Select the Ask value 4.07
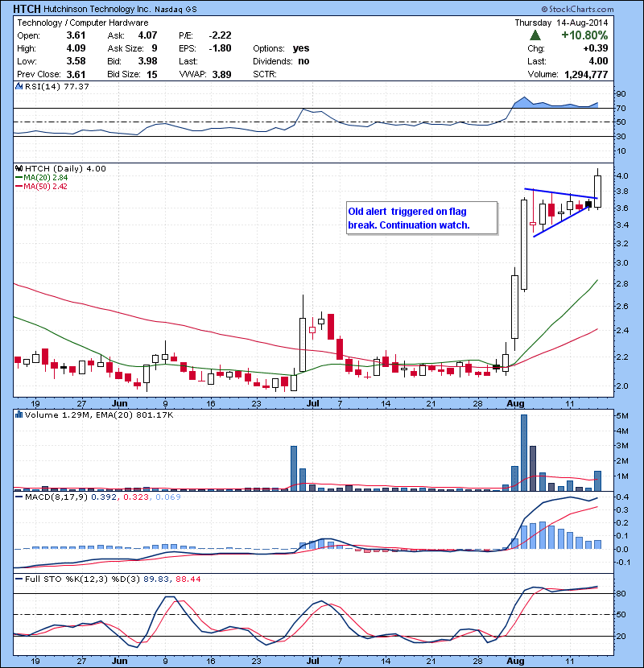The height and width of the screenshot is (668, 644). point(147,35)
